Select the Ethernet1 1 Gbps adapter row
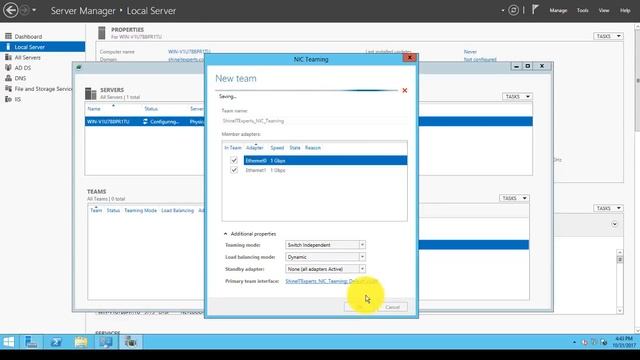Viewport: 640px width, 360px height. [325, 170]
